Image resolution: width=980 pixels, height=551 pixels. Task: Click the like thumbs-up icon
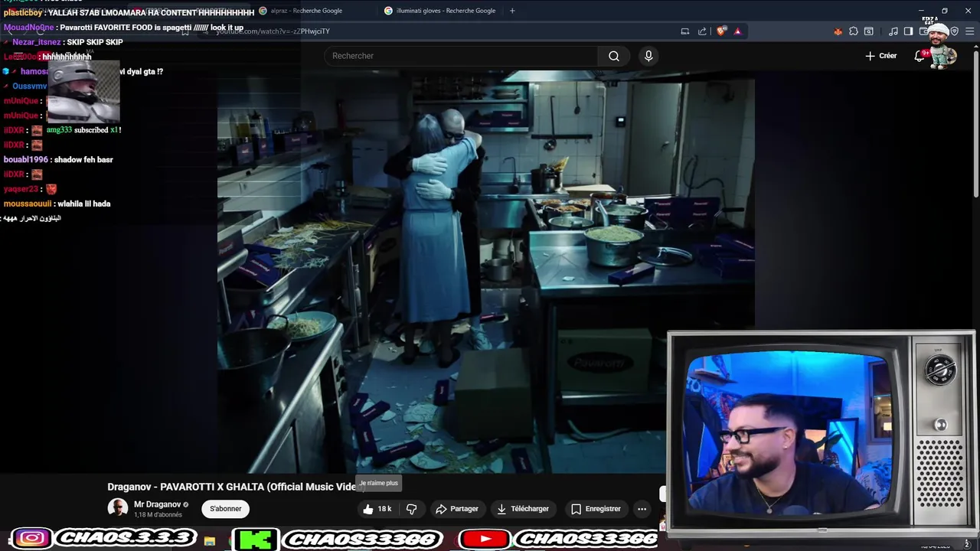pyautogui.click(x=368, y=509)
